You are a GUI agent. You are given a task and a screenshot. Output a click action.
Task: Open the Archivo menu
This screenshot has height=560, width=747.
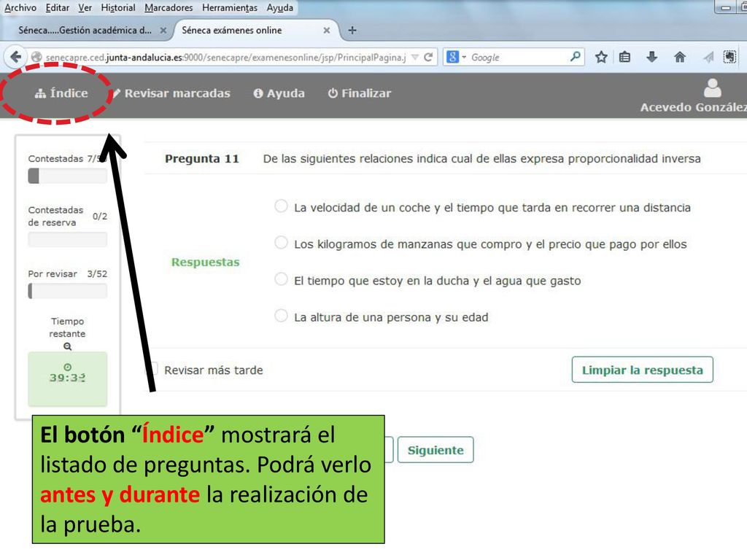click(x=20, y=7)
